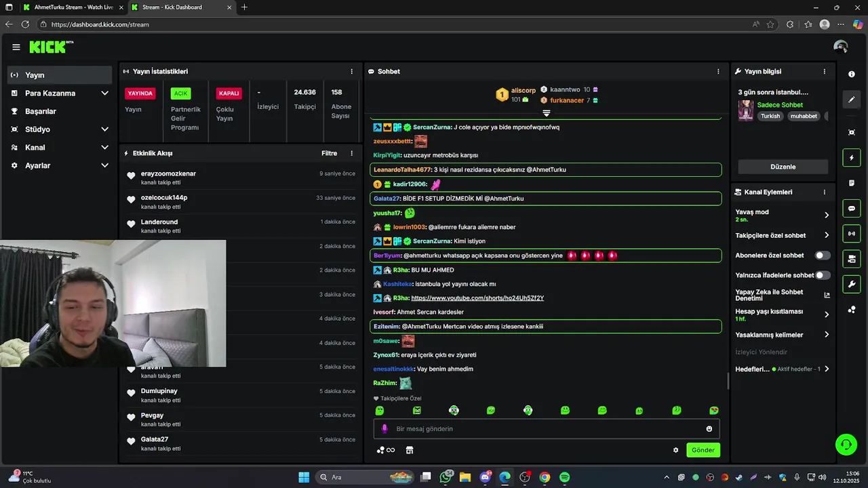The height and width of the screenshot is (488, 868).
Task: Click the Gönder send button
Action: click(703, 450)
